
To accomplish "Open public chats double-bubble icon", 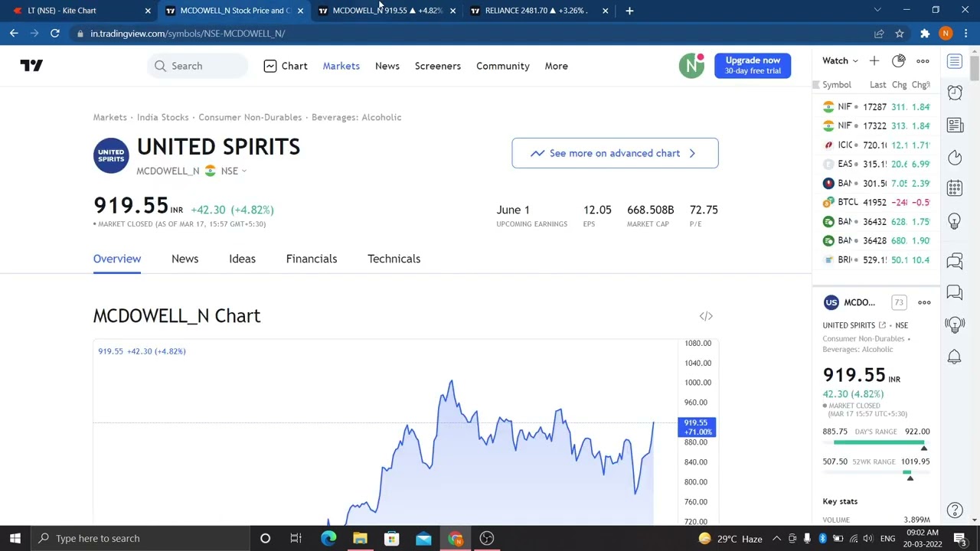I will coord(955,261).
